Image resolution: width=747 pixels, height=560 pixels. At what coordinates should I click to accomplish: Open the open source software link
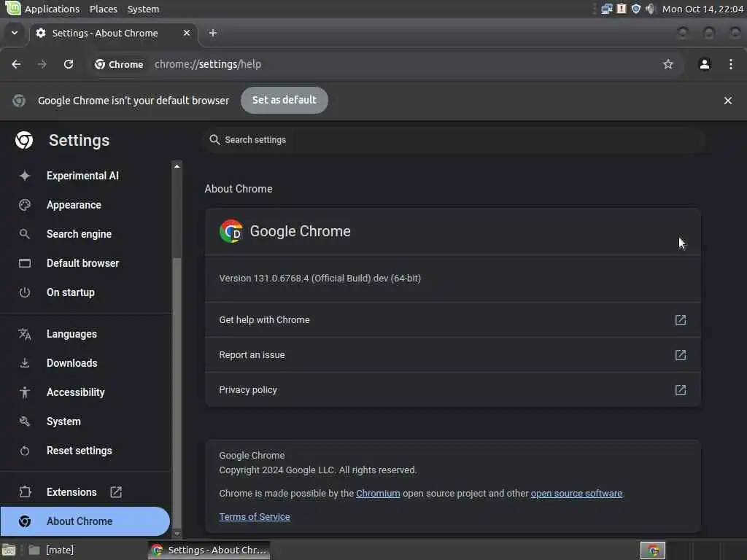coord(576,494)
